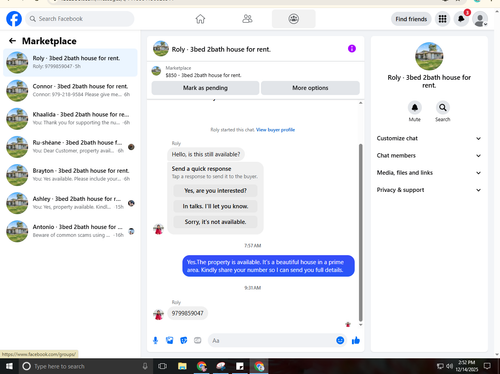Viewport: 500px width, 374px height.
Task: Open the notifications bell icon
Action: tap(461, 19)
